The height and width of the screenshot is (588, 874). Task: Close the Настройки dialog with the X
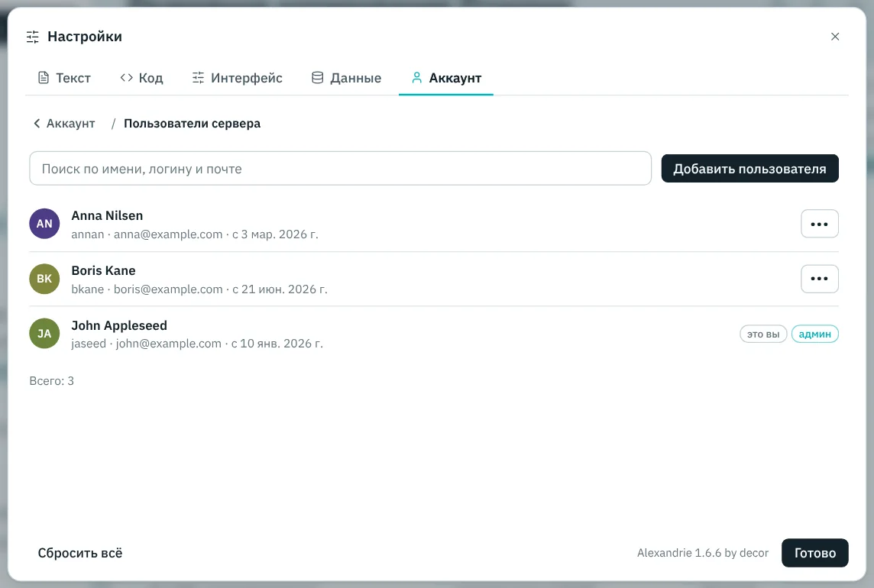pyautogui.click(x=834, y=37)
